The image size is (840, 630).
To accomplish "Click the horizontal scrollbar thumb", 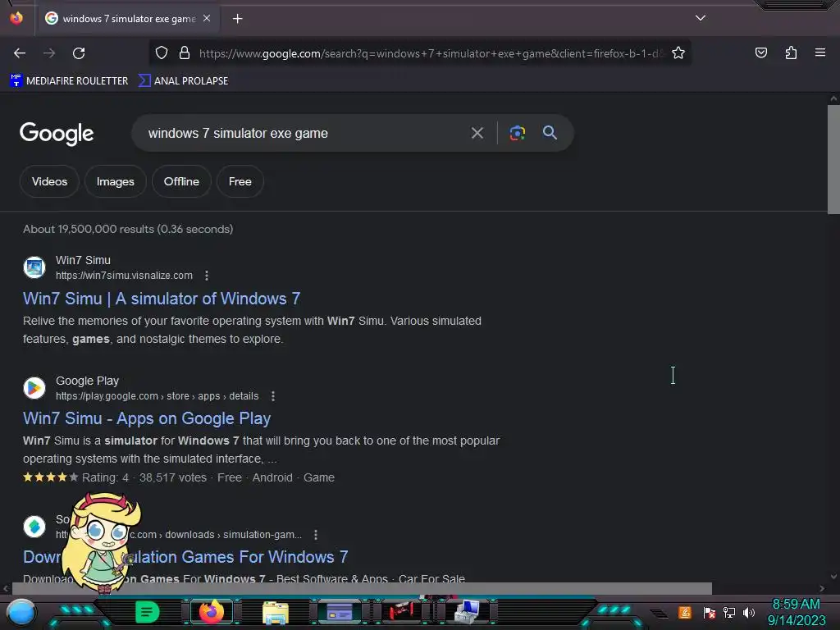I will click(x=362, y=588).
